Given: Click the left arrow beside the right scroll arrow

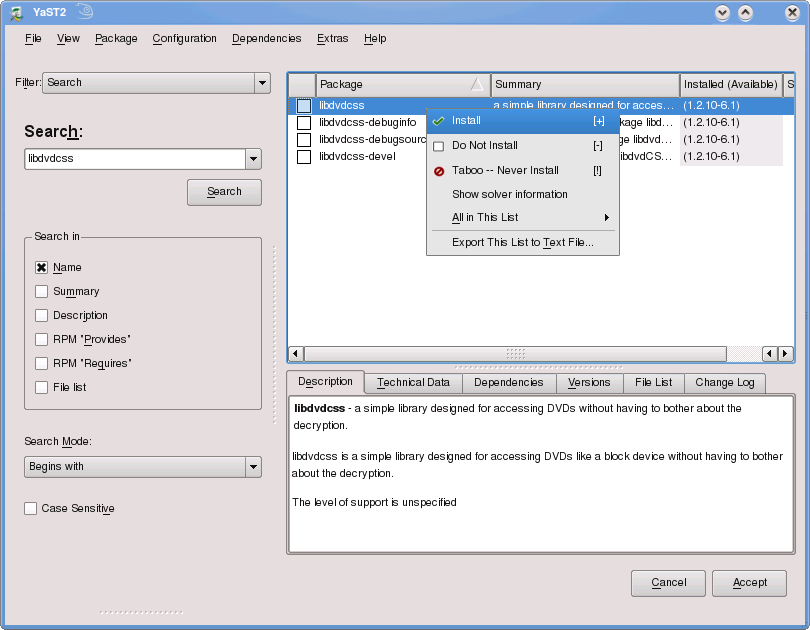Looking at the screenshot, I should (x=770, y=354).
